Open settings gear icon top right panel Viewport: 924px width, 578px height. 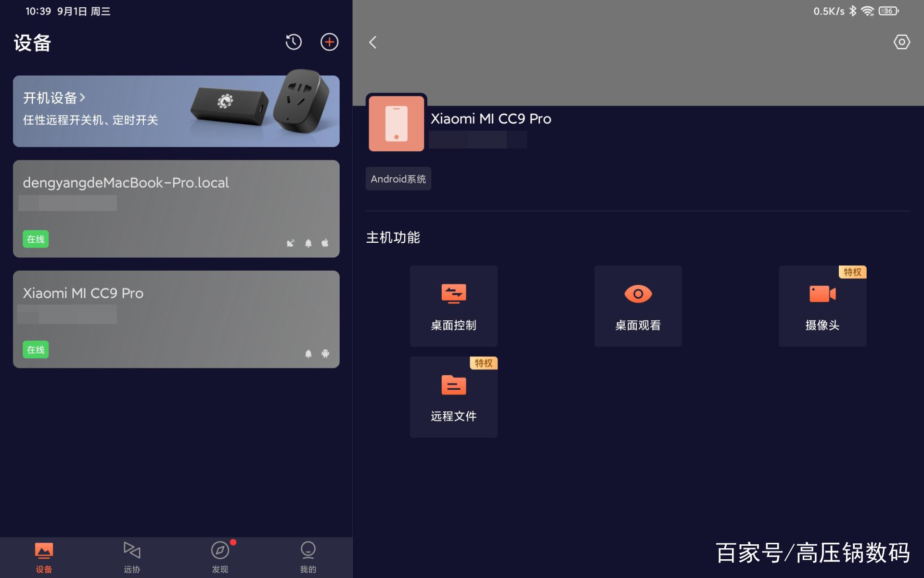(x=902, y=42)
